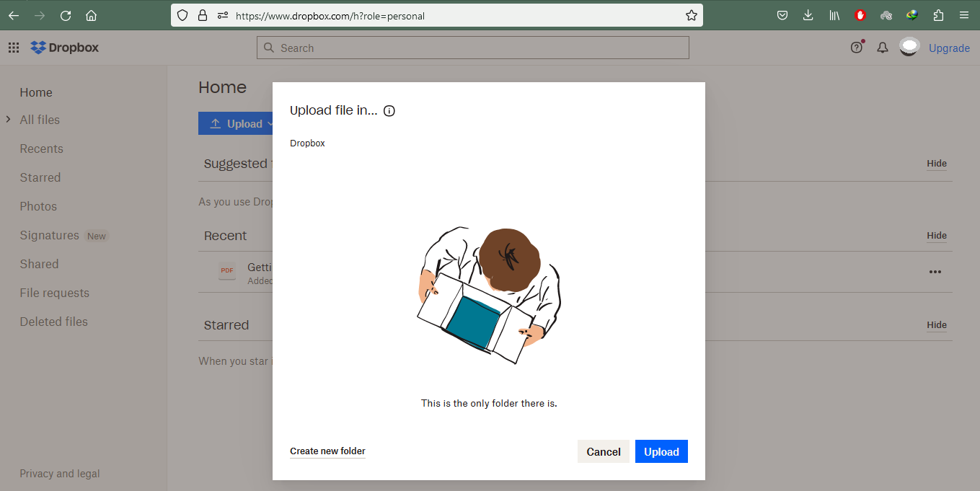Click the Dropbox logo in header

coord(65,48)
